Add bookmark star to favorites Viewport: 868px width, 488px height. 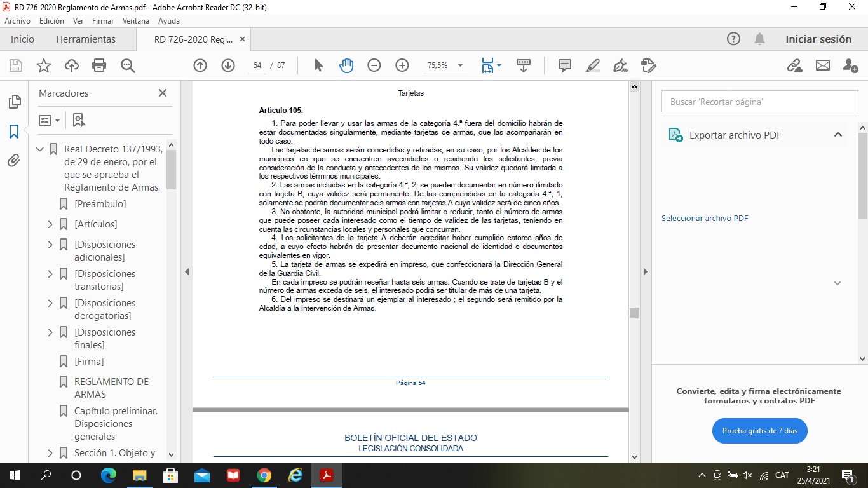(44, 65)
